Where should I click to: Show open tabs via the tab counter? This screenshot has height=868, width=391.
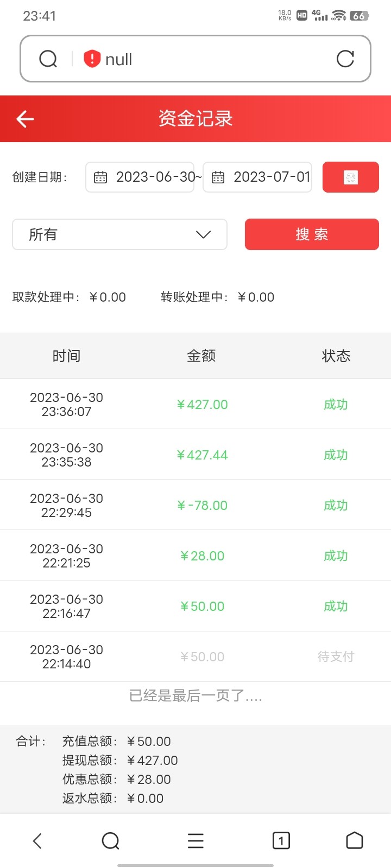click(x=281, y=841)
